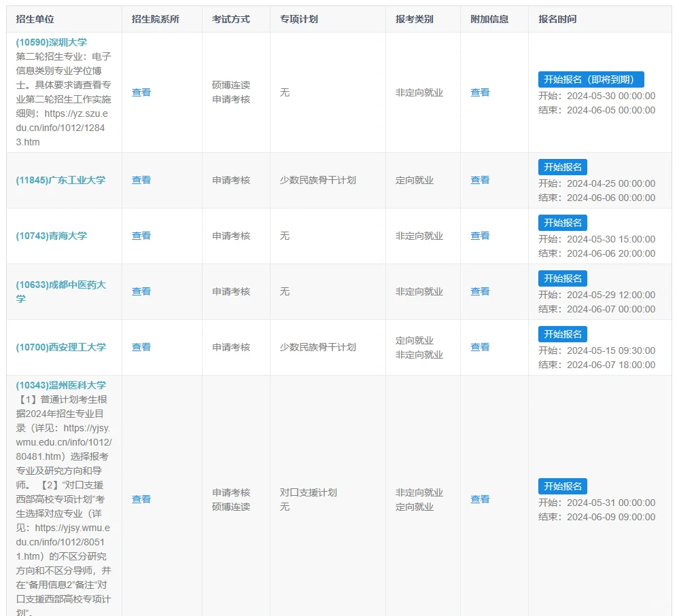Click end time 2024-06-06 20:00:00
The width and height of the screenshot is (679, 616).
[x=611, y=253]
